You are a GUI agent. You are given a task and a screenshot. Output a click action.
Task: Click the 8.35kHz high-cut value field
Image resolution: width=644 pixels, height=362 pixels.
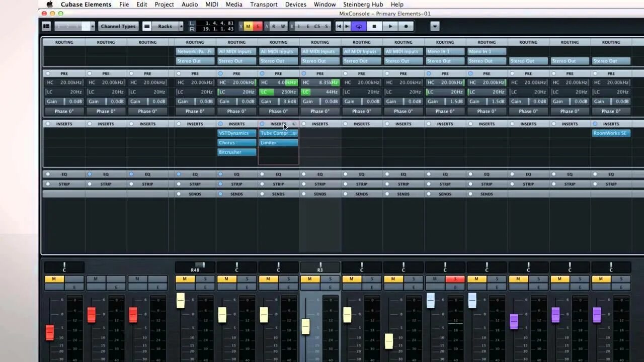[x=320, y=82]
